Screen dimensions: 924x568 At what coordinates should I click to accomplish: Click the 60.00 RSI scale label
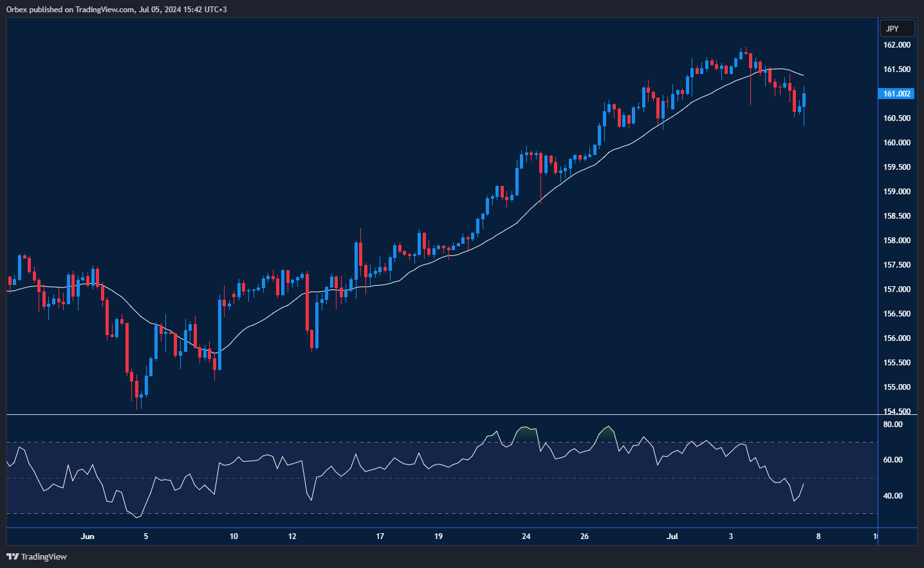coord(892,460)
